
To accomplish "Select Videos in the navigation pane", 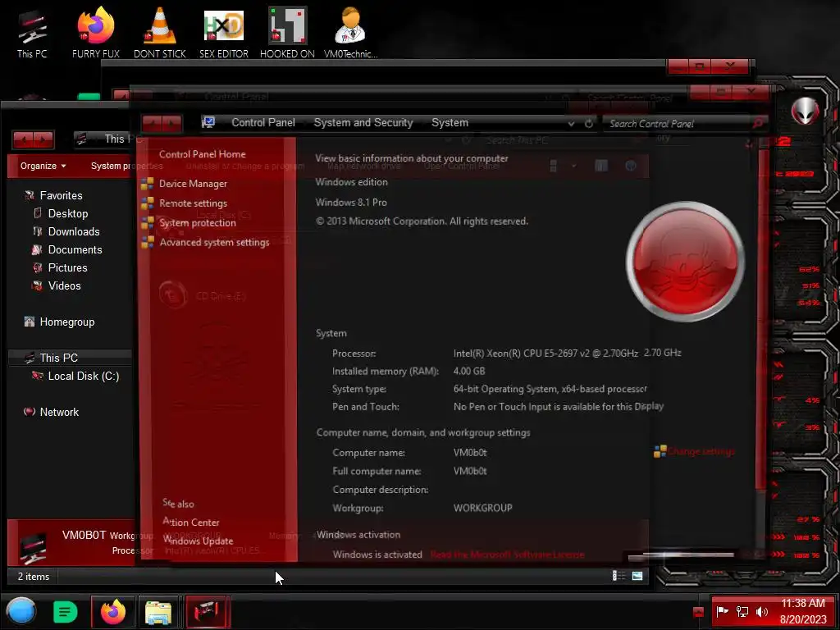I will 64,286.
